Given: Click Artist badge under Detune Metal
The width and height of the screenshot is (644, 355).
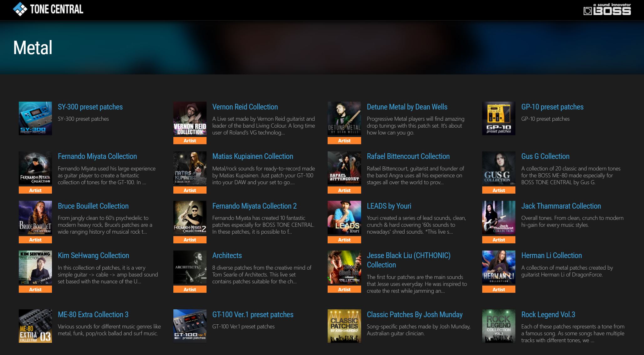Looking at the screenshot, I should coord(344,141).
